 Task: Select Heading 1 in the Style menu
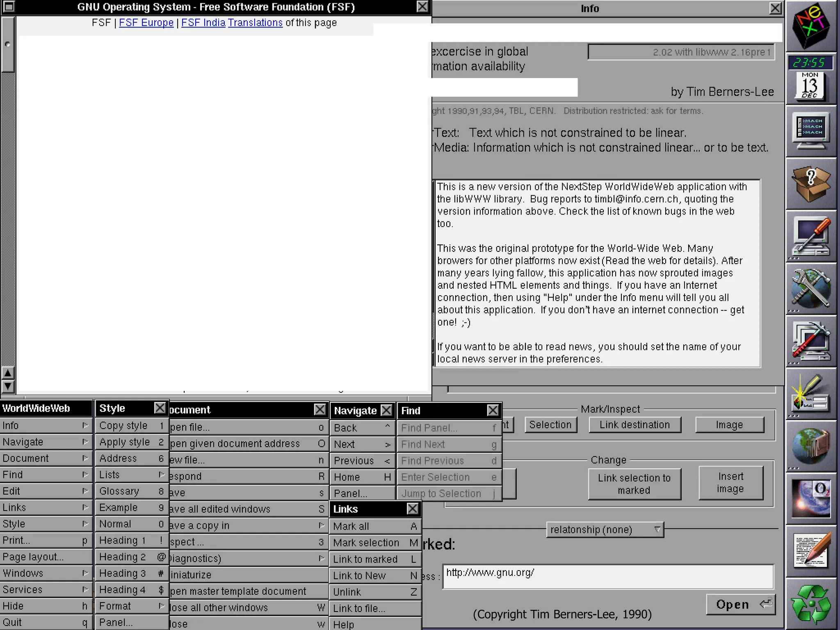coord(132,540)
